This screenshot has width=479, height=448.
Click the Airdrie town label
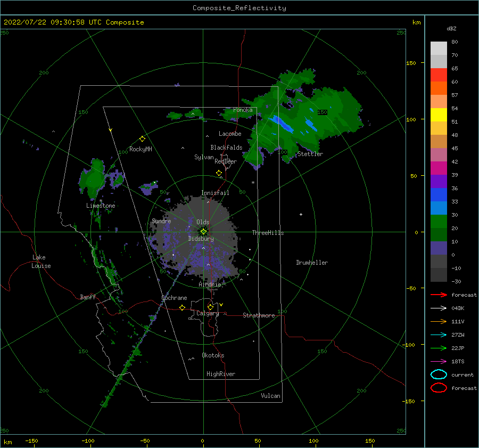(x=210, y=284)
